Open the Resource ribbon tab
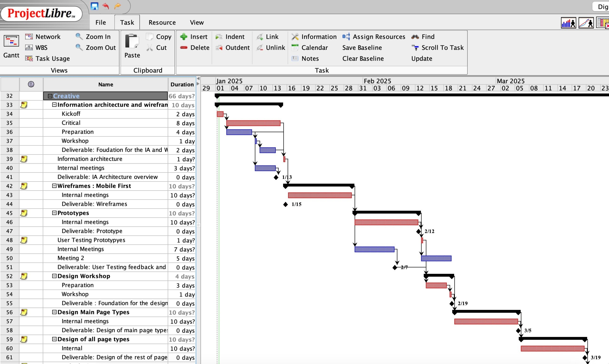Screen dimensions: 609x364 coord(162,23)
